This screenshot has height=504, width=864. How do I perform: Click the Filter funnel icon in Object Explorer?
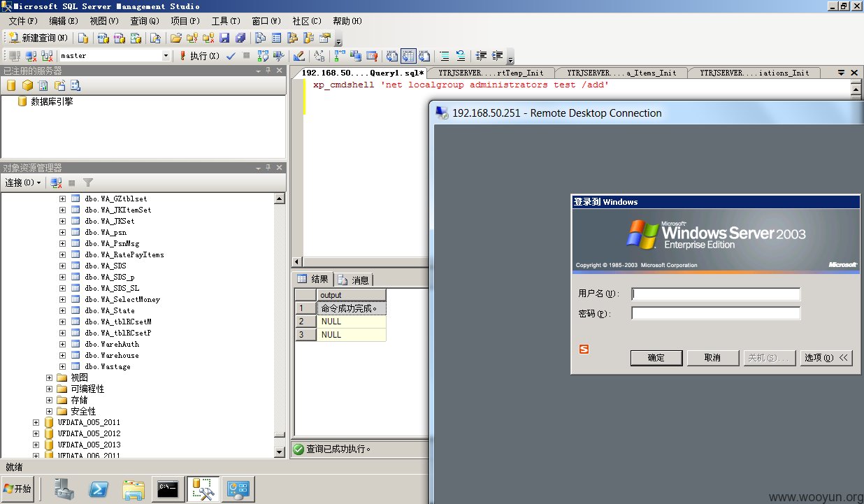[x=88, y=182]
